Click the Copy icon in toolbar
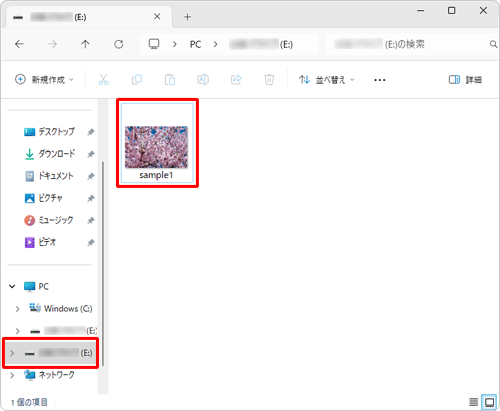The image size is (500, 411). (x=137, y=80)
